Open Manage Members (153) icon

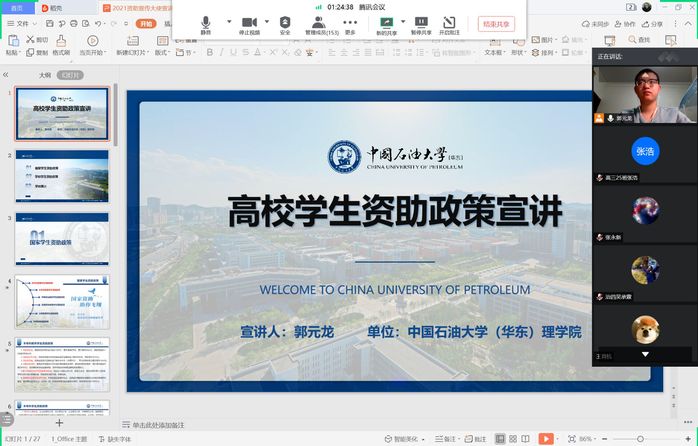(x=322, y=24)
